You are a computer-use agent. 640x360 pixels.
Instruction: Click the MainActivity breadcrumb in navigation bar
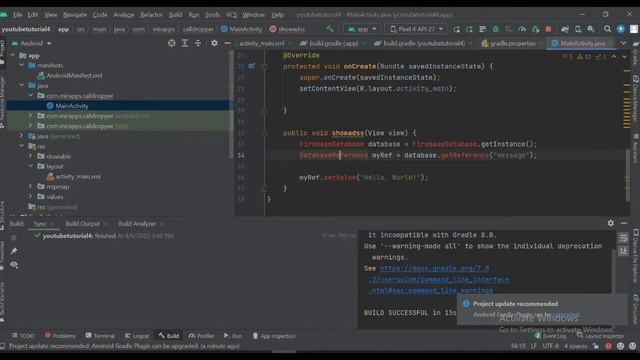(x=242, y=29)
